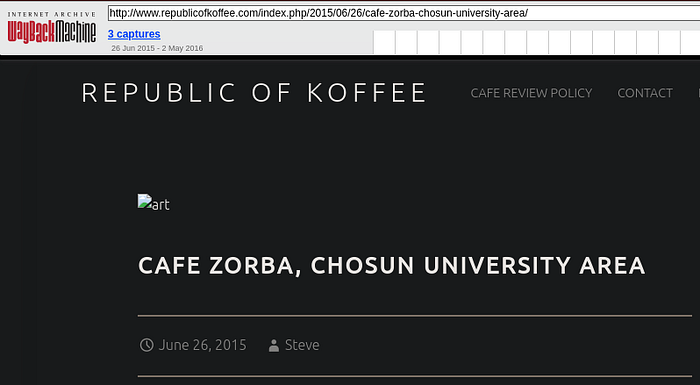Click the Internet Archive text above the logo
Screen dimensions: 700x385
(x=52, y=14)
